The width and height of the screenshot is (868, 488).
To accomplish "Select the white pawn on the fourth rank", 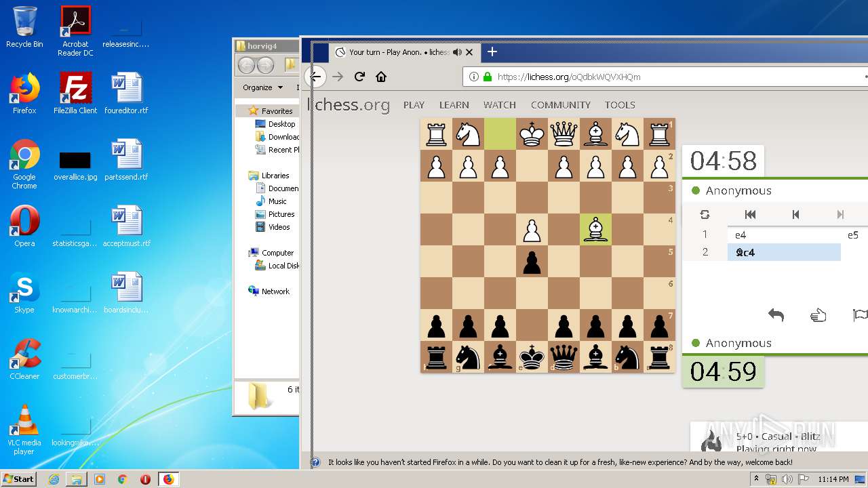I will point(532,230).
